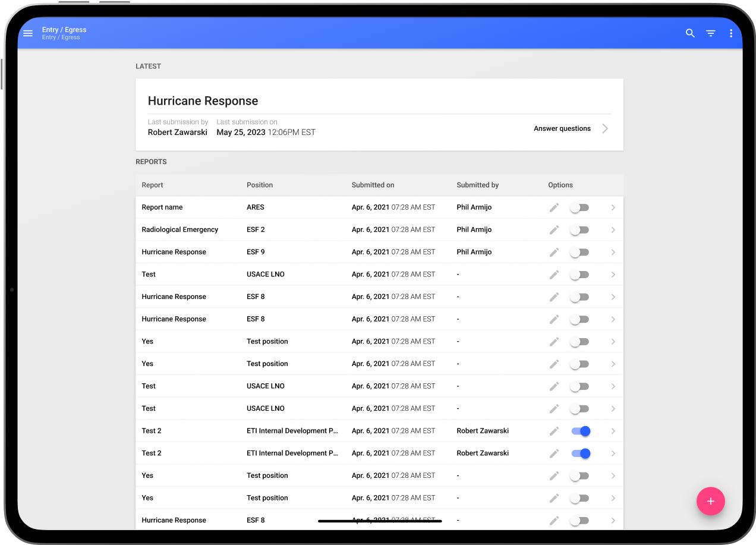Click the search magnifier icon
756x545 pixels.
[690, 33]
